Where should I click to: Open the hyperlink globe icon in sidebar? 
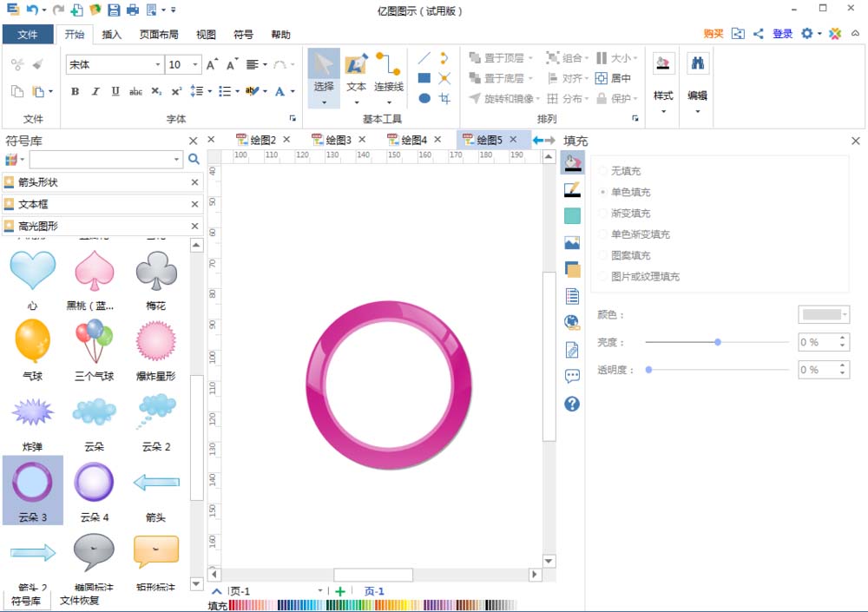tap(572, 322)
